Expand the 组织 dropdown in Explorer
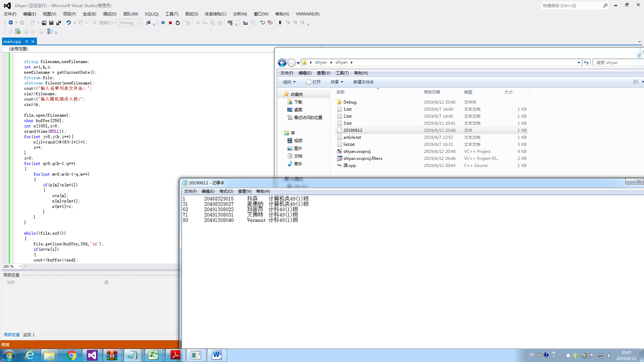 [x=289, y=82]
